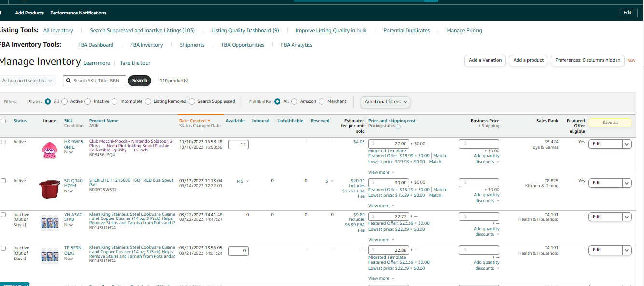The image size is (644, 286).
Task: Click Match next to Featured Offer $19.99
Action: pos(439,156)
